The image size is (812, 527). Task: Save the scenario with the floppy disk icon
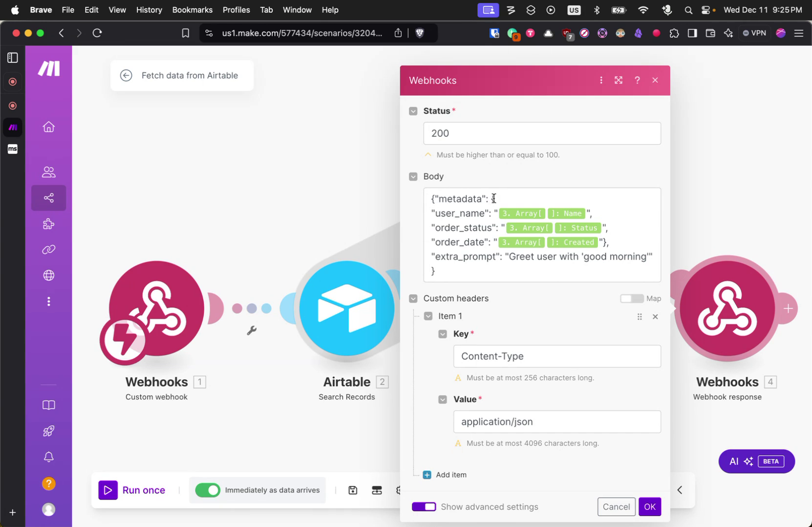coord(353,490)
